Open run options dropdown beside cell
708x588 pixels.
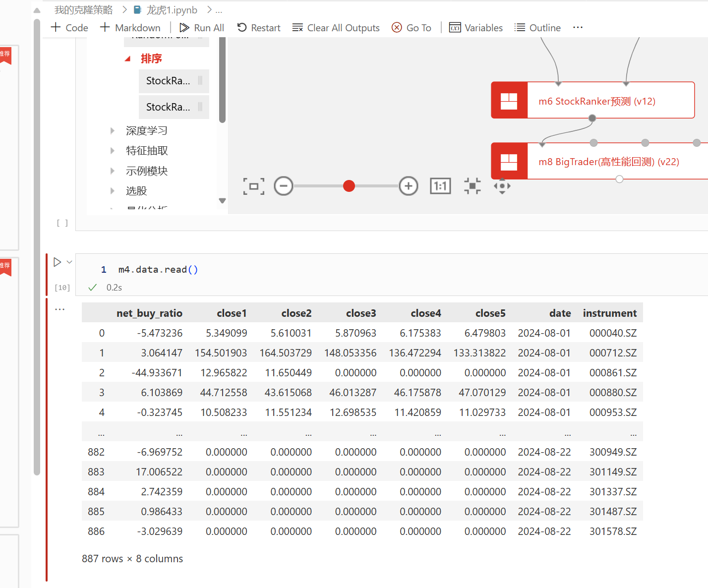pos(69,262)
